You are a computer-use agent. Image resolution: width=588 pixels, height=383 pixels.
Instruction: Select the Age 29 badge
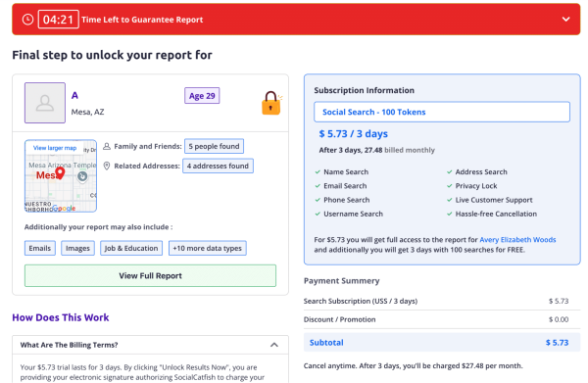202,96
